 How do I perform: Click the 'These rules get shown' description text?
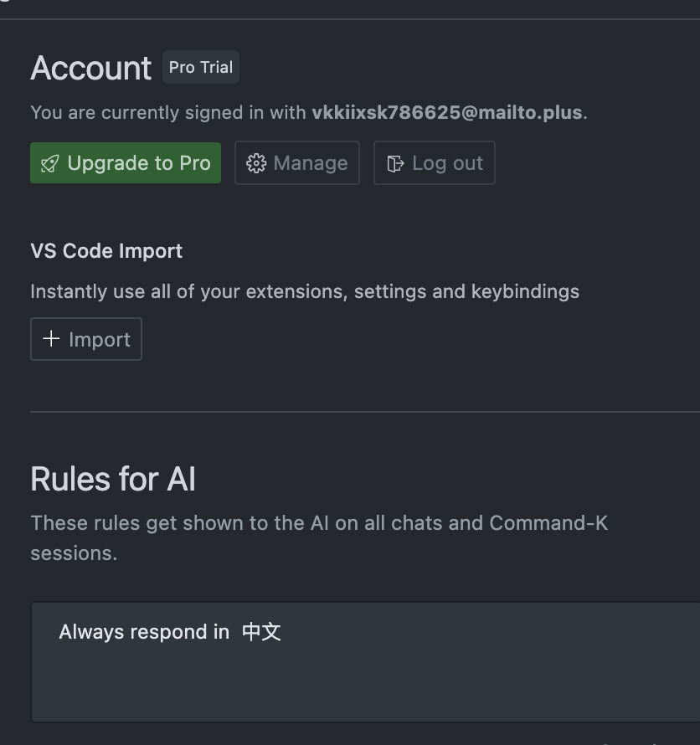(x=318, y=524)
